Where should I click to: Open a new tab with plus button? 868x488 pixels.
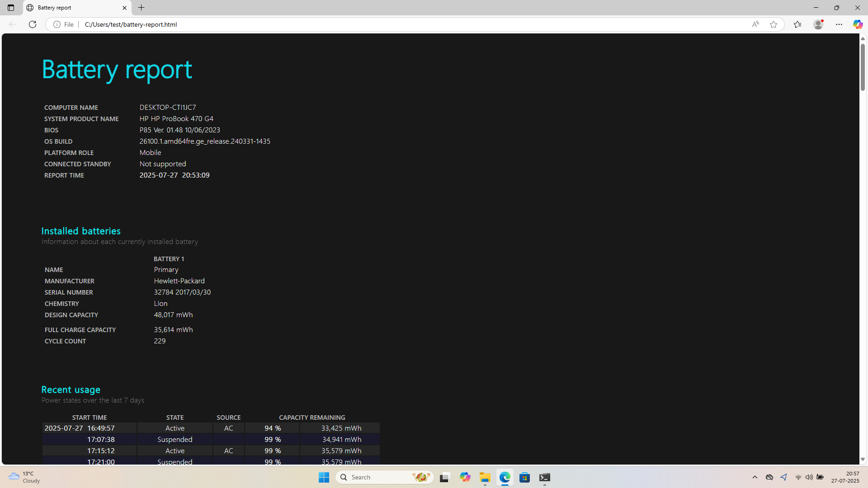click(142, 8)
